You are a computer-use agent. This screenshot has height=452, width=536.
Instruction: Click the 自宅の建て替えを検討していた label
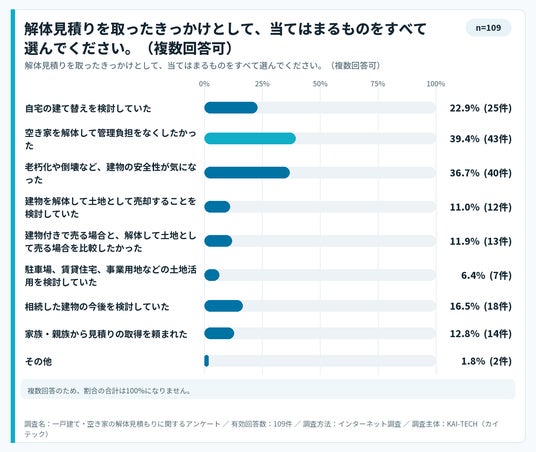coord(88,108)
